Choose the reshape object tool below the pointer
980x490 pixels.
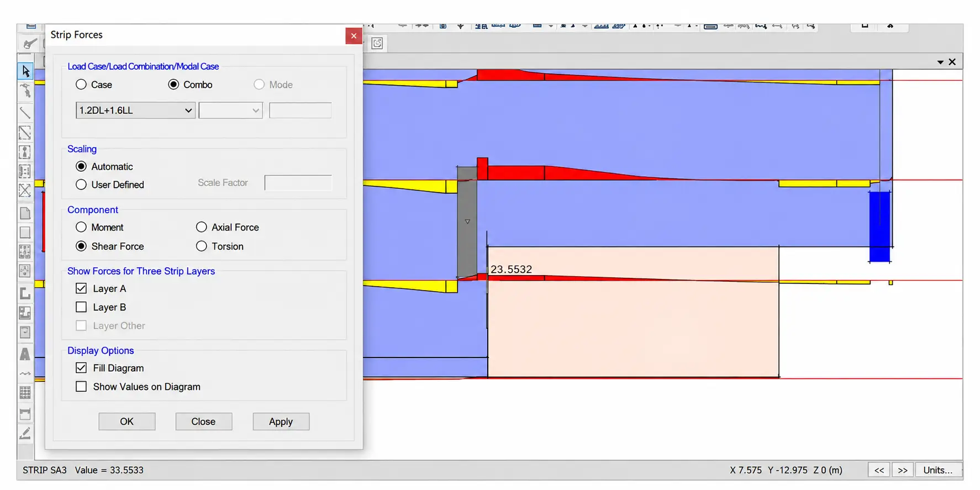click(25, 91)
